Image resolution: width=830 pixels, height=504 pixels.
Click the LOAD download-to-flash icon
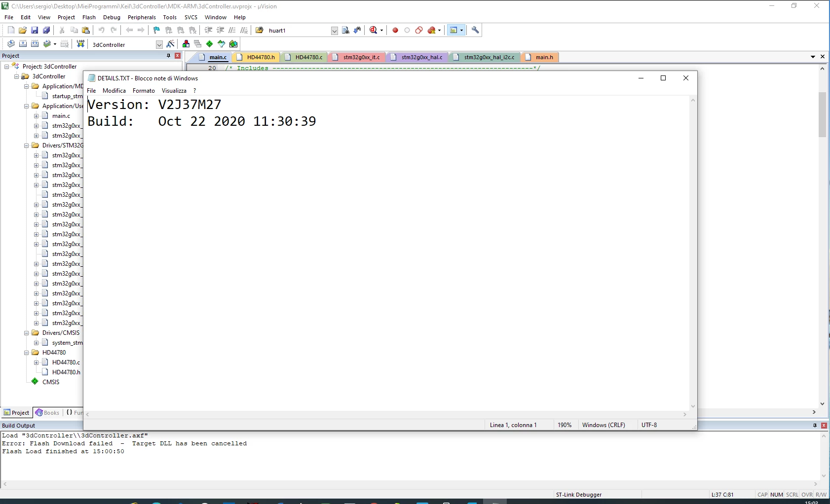(x=80, y=44)
